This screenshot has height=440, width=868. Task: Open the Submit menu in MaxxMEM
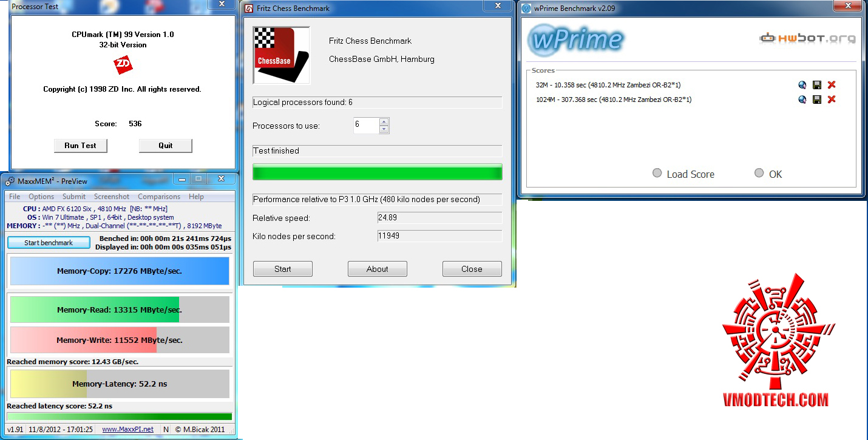74,197
